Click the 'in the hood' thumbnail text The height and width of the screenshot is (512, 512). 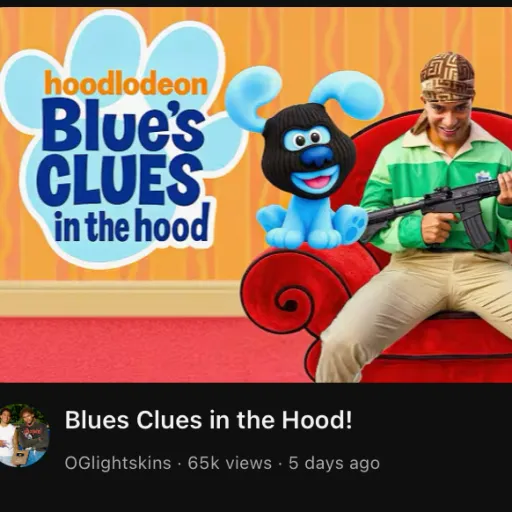132,225
